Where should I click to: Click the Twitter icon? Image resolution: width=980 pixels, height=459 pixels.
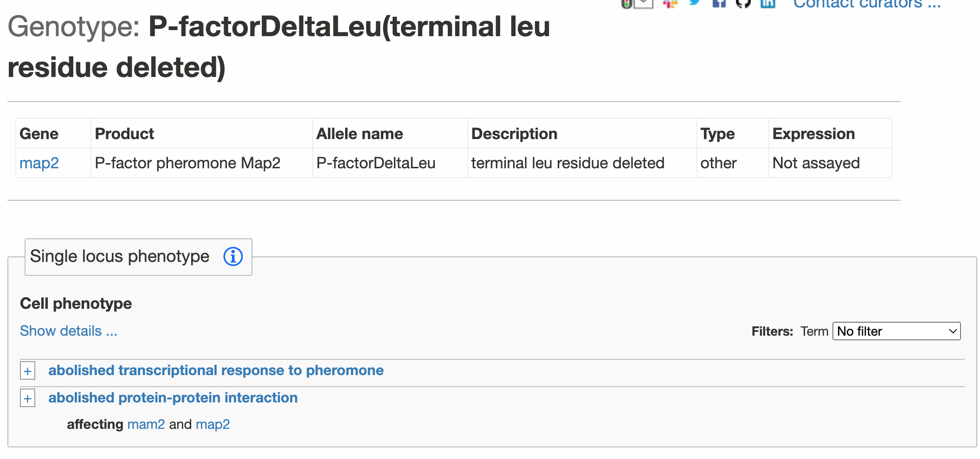[x=695, y=4]
